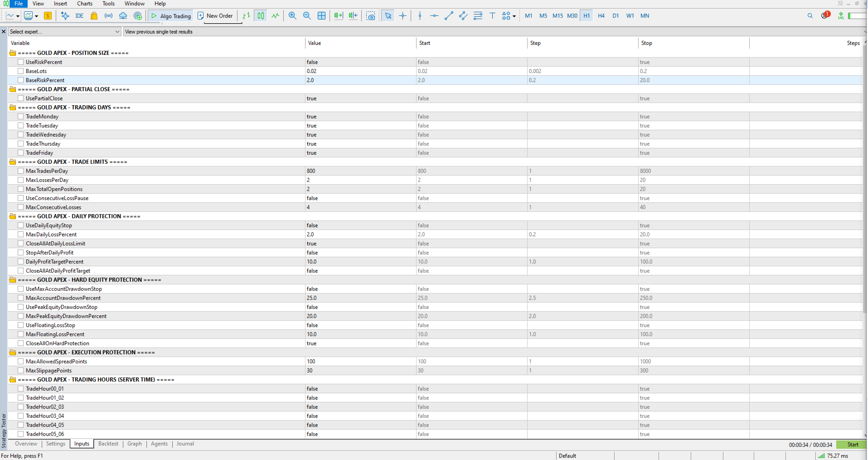Click the Default profile in status bar
This screenshot has width=868, height=460.
pos(567,456)
